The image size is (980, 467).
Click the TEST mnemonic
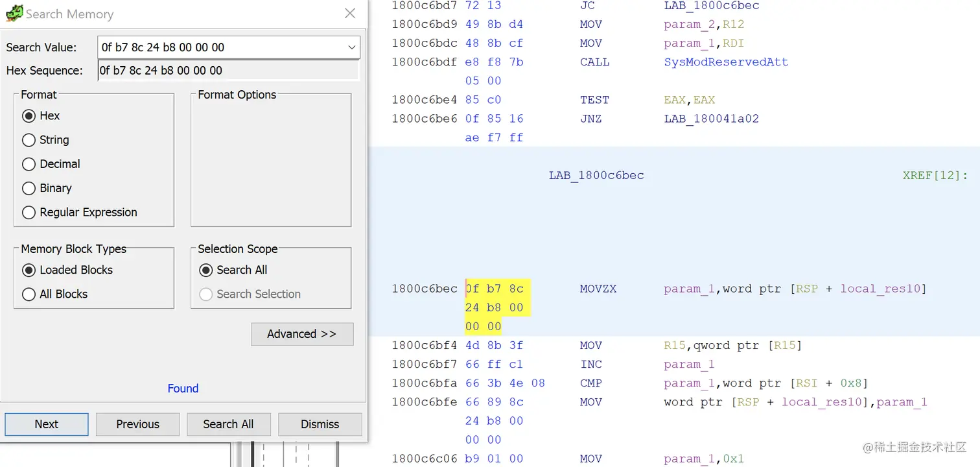[x=594, y=100]
